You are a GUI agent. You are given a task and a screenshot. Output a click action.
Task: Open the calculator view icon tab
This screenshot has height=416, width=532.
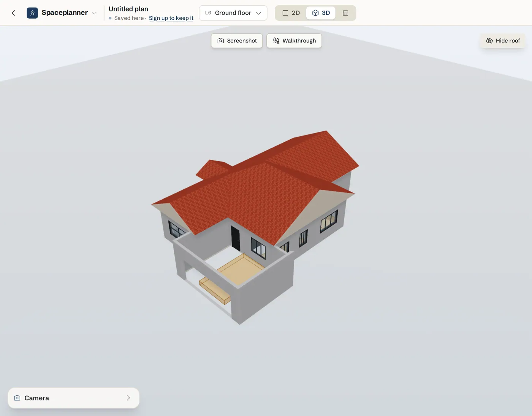[x=345, y=13]
